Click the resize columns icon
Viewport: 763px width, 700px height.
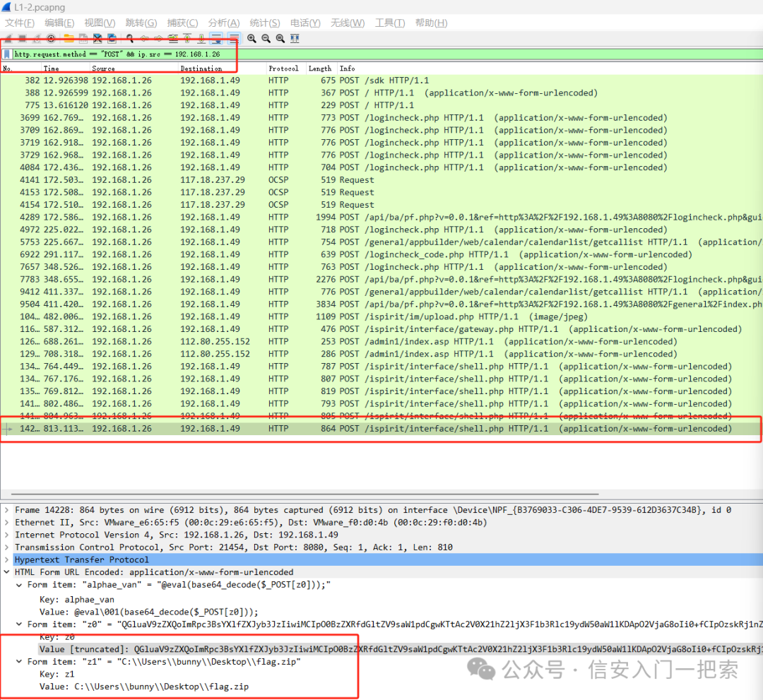click(x=295, y=38)
